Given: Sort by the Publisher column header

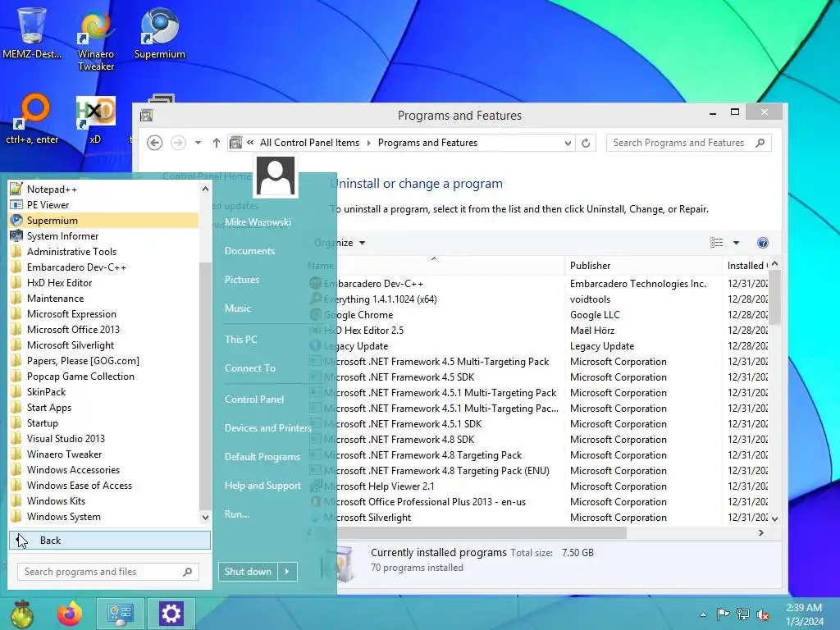Looking at the screenshot, I should coord(643,266).
